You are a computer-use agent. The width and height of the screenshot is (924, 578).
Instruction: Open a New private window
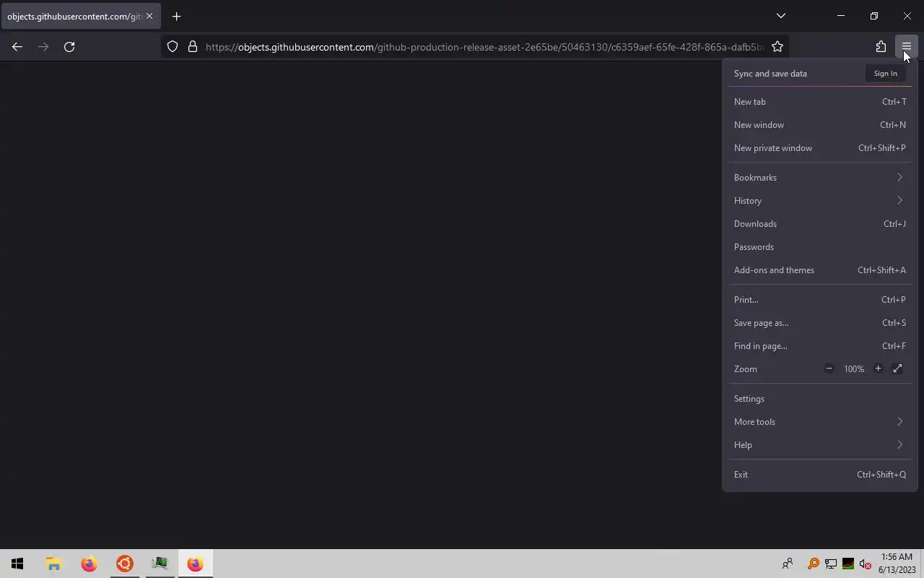[820, 148]
